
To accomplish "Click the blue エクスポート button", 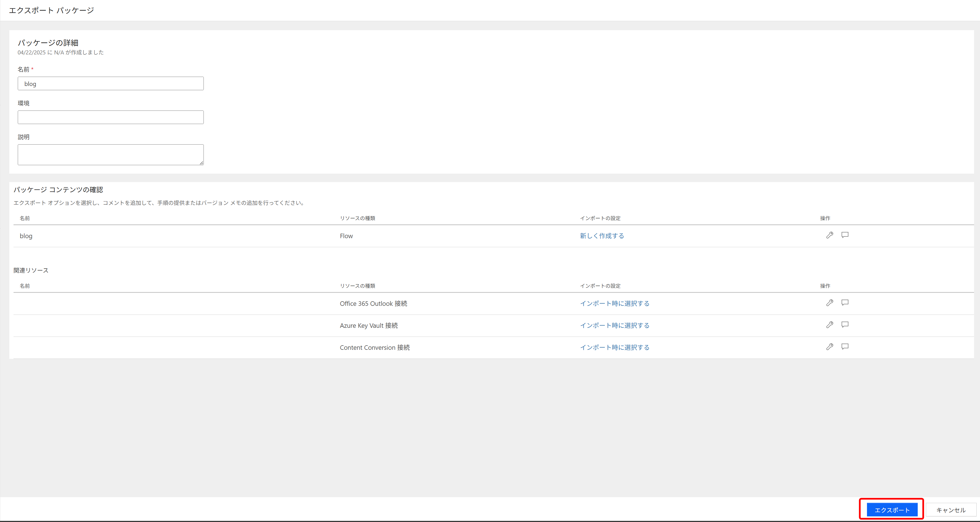I will pos(892,510).
